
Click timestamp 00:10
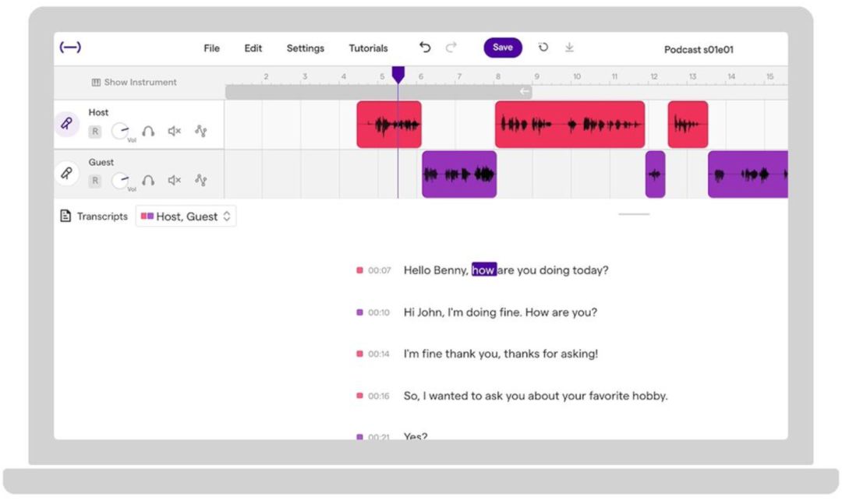tap(379, 312)
